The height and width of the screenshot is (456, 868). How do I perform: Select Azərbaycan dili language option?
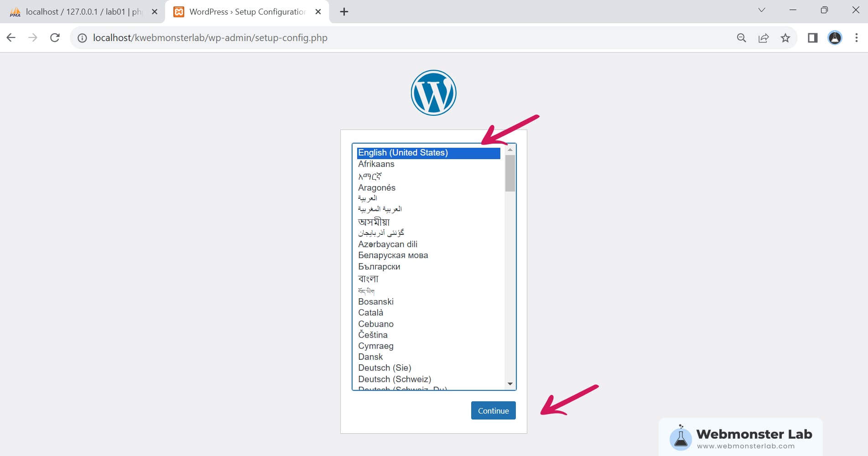point(428,244)
